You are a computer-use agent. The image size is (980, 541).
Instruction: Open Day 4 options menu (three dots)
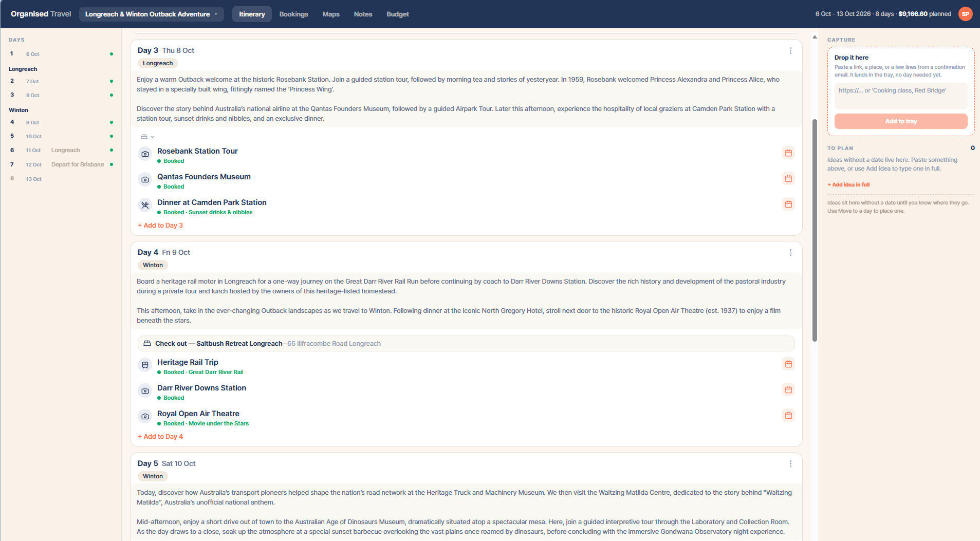[x=790, y=253]
